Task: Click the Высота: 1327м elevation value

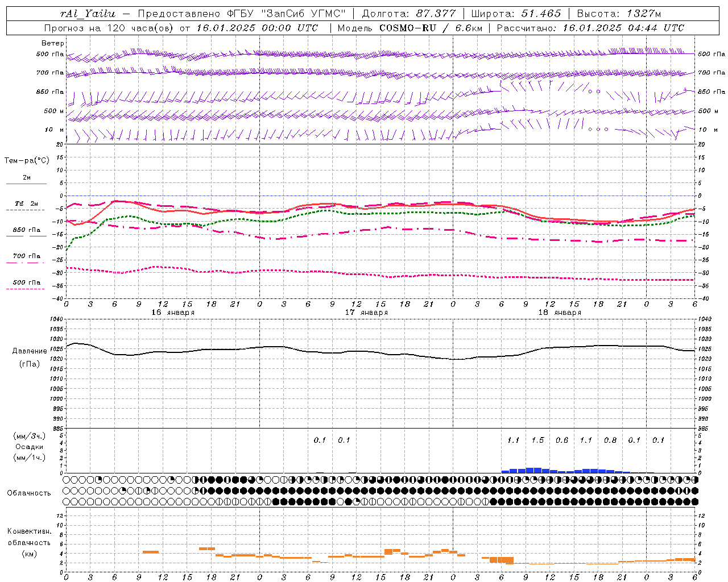Action: 619,14
